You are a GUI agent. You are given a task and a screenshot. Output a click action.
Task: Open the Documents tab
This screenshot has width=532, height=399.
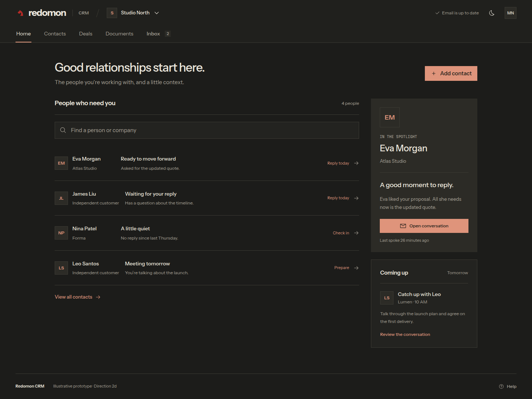click(119, 34)
